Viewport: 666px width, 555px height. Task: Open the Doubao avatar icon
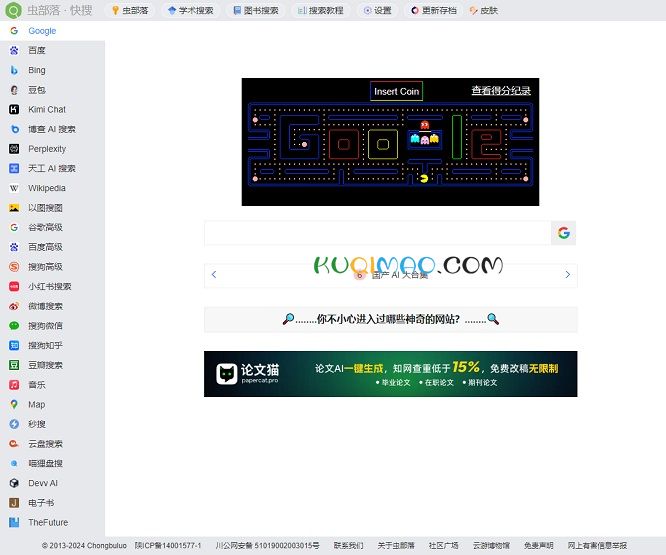click(14, 90)
